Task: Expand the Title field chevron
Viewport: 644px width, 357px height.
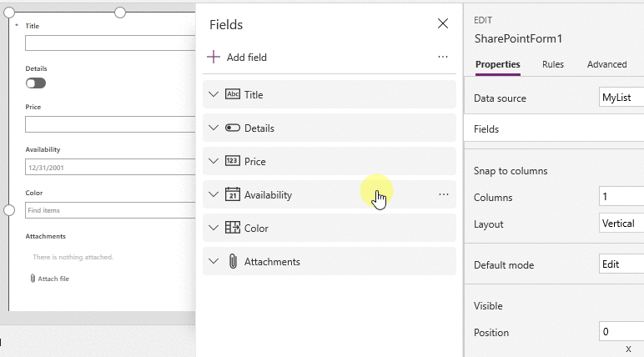Action: point(214,95)
